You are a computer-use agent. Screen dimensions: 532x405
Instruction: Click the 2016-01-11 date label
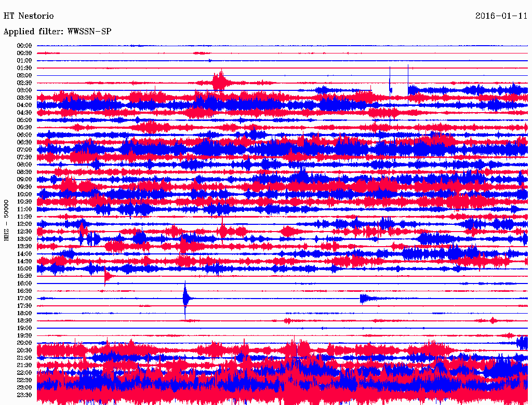click(501, 16)
